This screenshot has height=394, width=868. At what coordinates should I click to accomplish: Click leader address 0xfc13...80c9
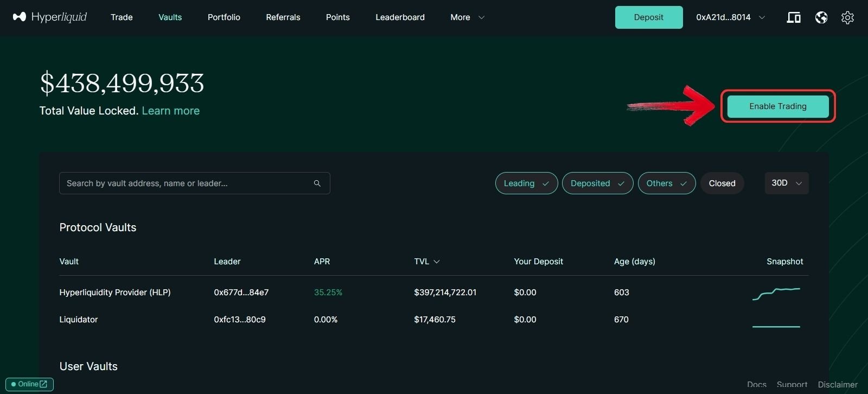coord(240,320)
